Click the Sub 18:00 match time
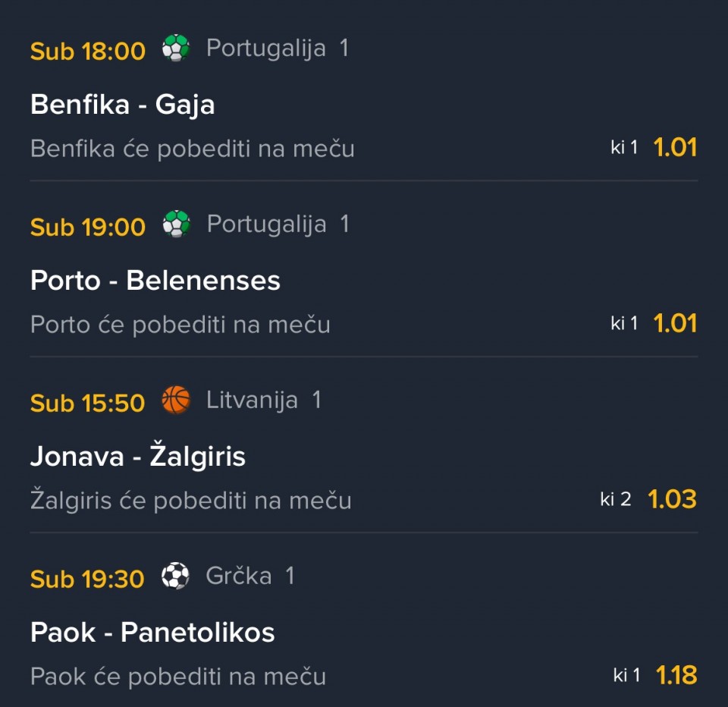The height and width of the screenshot is (707, 728). (87, 51)
